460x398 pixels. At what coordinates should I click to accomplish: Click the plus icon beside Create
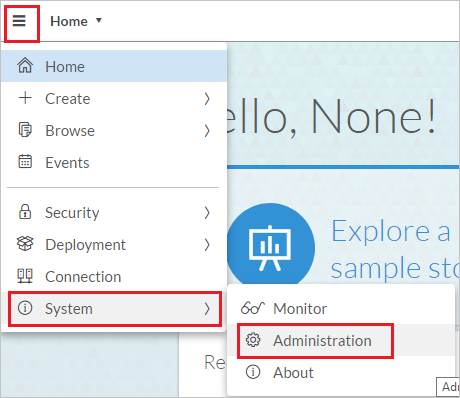click(x=25, y=98)
